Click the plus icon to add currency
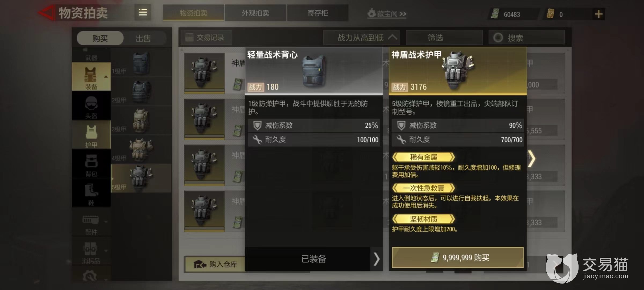 [x=598, y=14]
